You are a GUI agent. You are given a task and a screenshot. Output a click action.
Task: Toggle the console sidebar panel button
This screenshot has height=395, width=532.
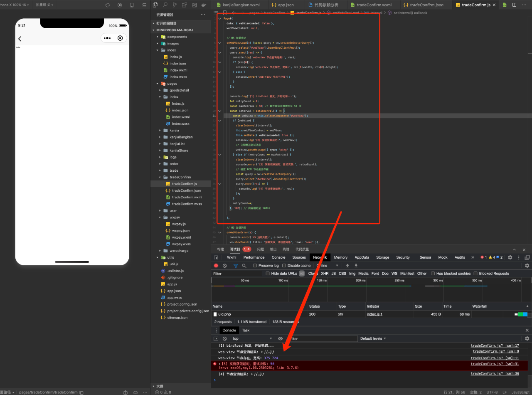(x=216, y=338)
